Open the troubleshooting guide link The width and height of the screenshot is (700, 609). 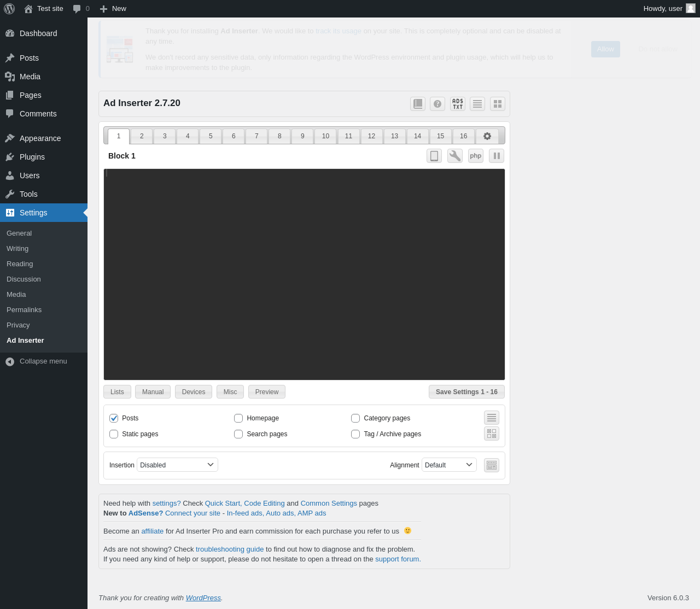click(230, 549)
